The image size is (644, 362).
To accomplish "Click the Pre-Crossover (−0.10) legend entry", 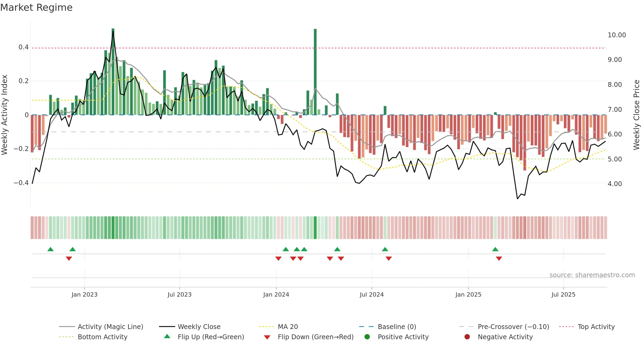I will click(504, 327).
